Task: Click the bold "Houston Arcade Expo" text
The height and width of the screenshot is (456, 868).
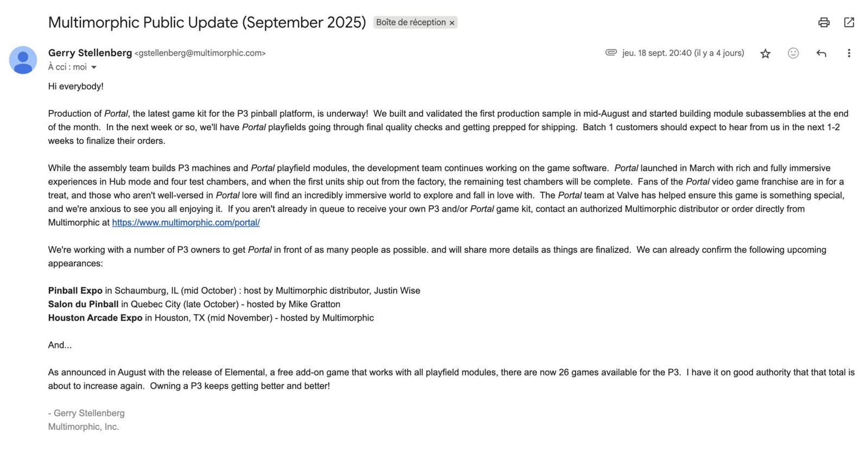Action: (x=95, y=318)
